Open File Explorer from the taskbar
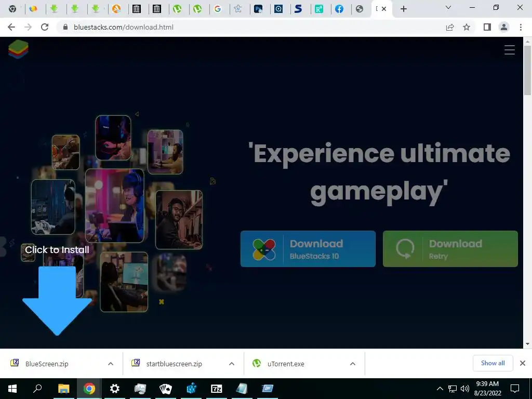Viewport: 532px width, 399px height. [x=63, y=389]
